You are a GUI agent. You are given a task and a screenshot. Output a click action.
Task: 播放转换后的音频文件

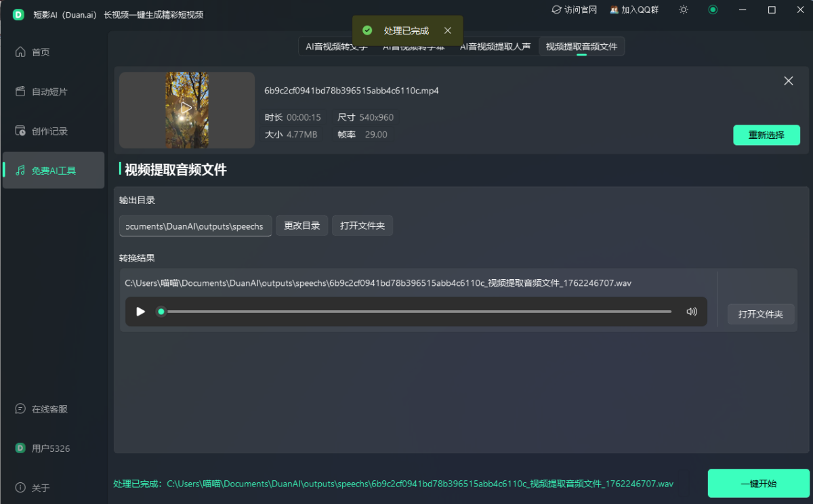click(x=140, y=312)
